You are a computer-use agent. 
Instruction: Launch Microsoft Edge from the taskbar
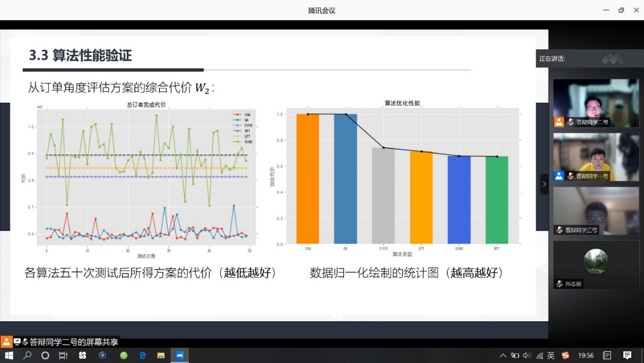pyautogui.click(x=142, y=355)
